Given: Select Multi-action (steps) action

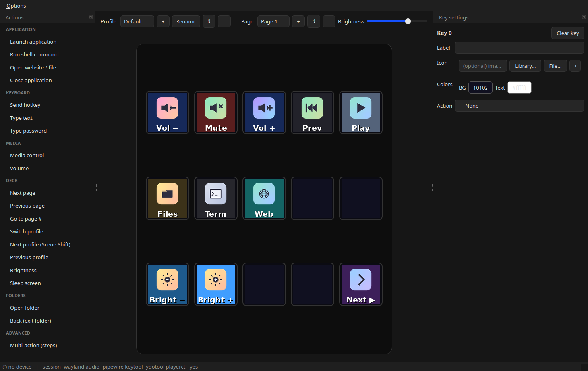Looking at the screenshot, I should coord(48,345).
